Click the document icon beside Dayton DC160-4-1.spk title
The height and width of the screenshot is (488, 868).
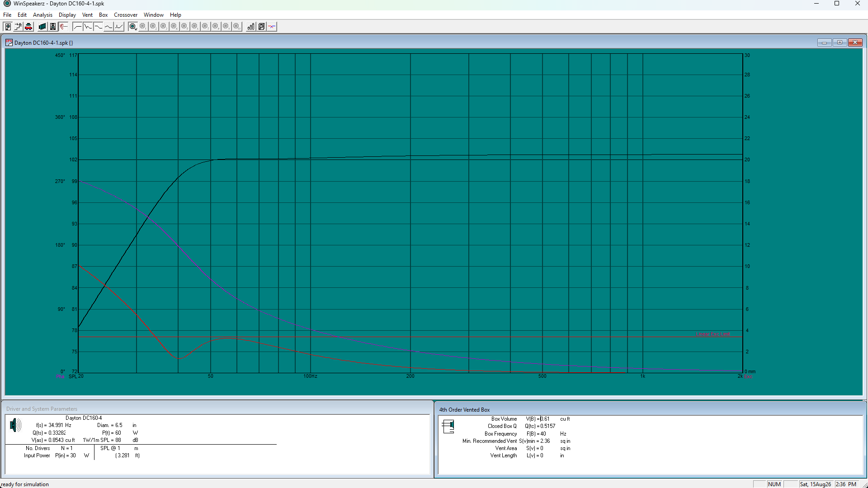(9, 42)
